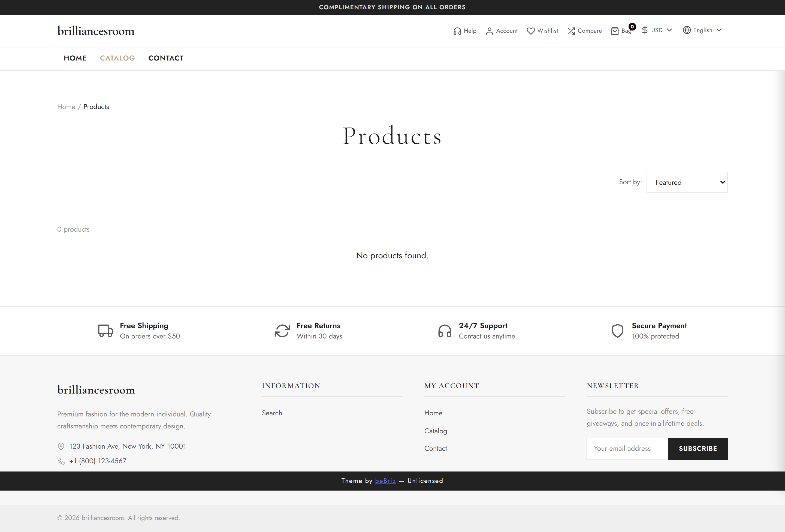
Task: Follow the beBriz theme link
Action: (x=385, y=481)
